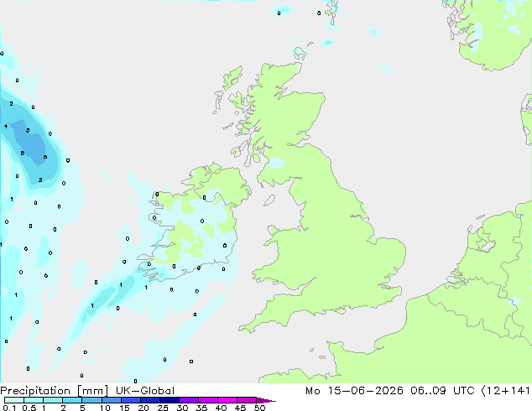532x411 pixels.
Task: Click the above-50 mm arrow tip of legend
Action: (266, 400)
